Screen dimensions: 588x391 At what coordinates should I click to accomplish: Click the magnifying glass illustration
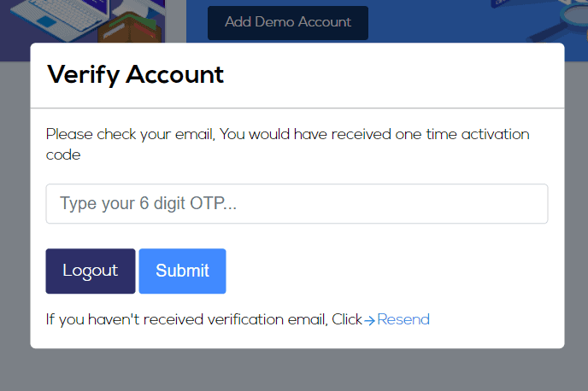(573, 19)
